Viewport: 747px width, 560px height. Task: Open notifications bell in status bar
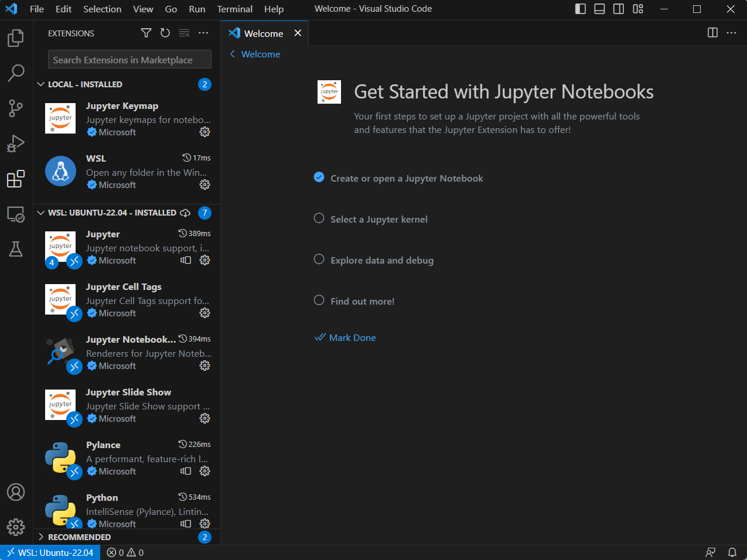732,552
